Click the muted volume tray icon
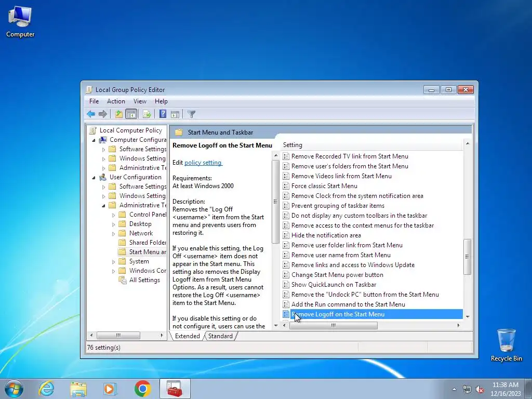Screen dimensions: 532x399 pyautogui.click(x=480, y=389)
